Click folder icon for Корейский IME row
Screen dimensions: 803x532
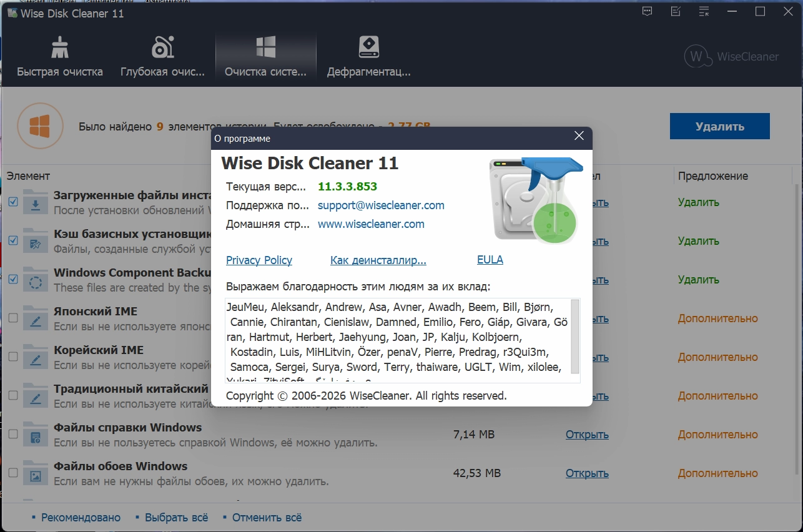(36, 357)
